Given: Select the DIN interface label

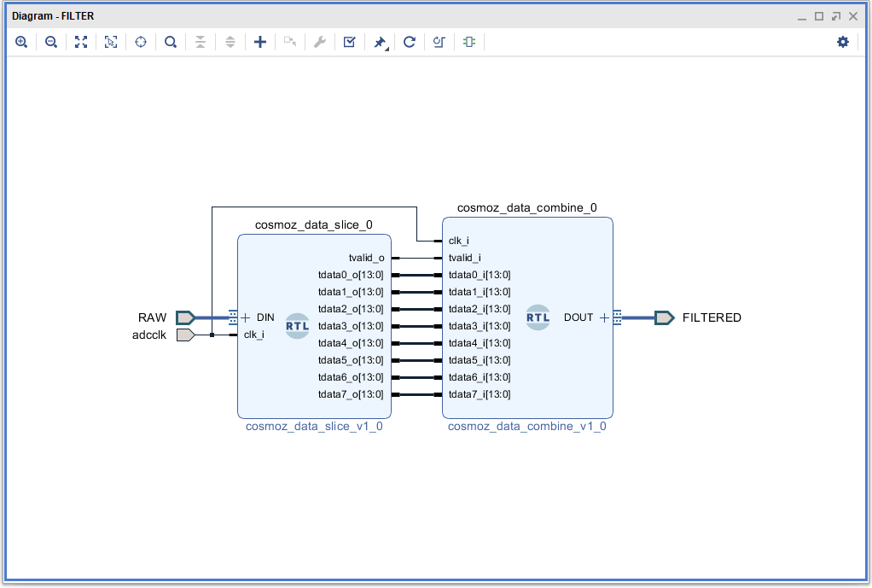Looking at the screenshot, I should pyautogui.click(x=265, y=317).
